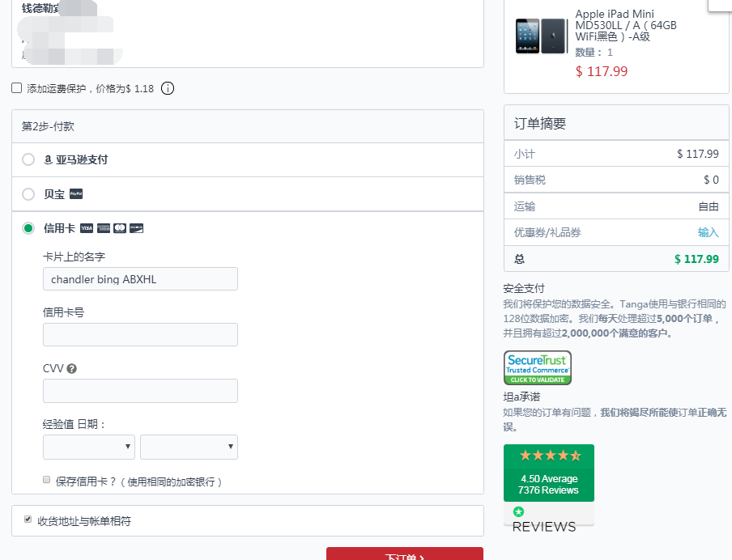Click the 优惠券/礼品券 label
This screenshot has width=732, height=560.
tap(547, 232)
